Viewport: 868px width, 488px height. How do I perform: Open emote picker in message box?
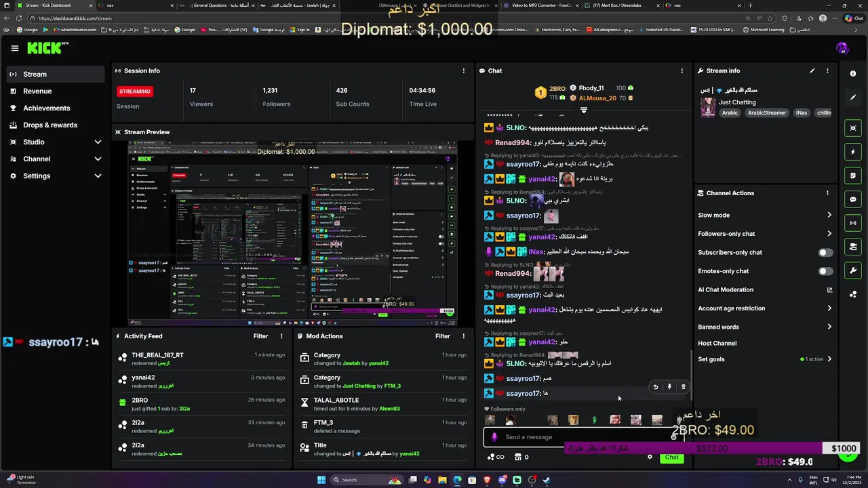(673, 437)
